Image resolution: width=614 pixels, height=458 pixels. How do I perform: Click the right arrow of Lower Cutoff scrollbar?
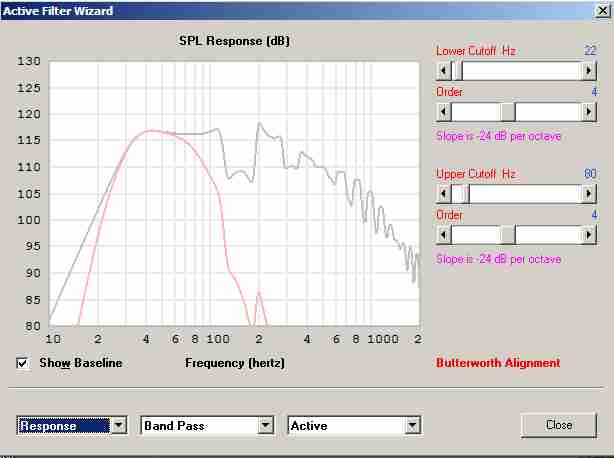(x=588, y=71)
